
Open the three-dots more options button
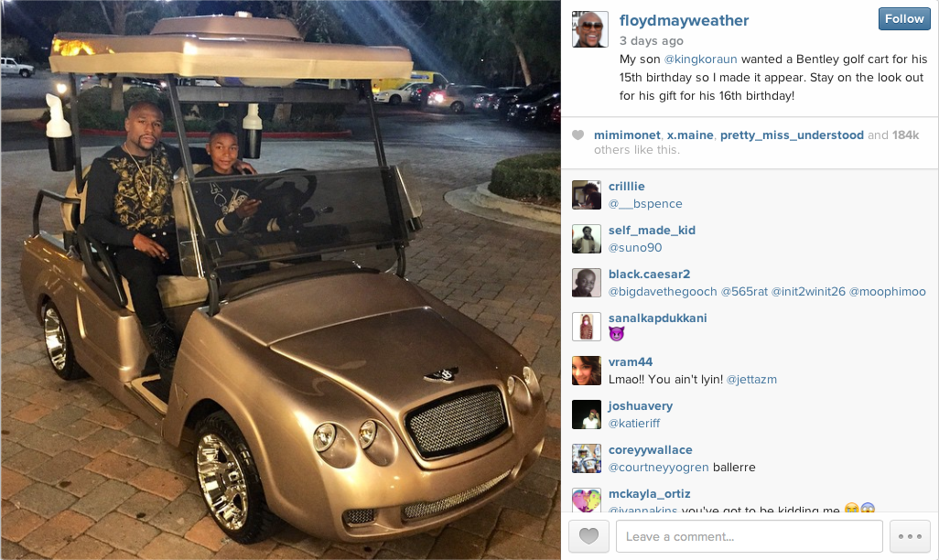pyautogui.click(x=910, y=536)
